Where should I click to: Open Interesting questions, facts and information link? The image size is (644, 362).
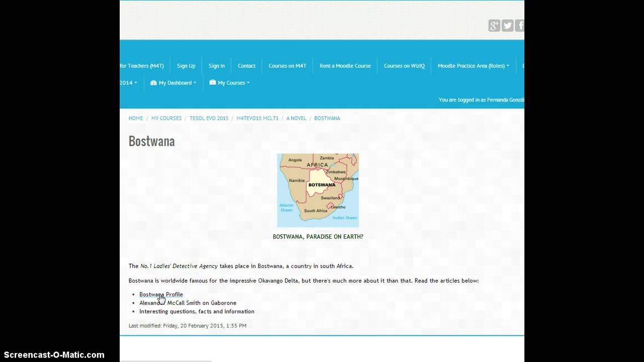pyautogui.click(x=197, y=312)
